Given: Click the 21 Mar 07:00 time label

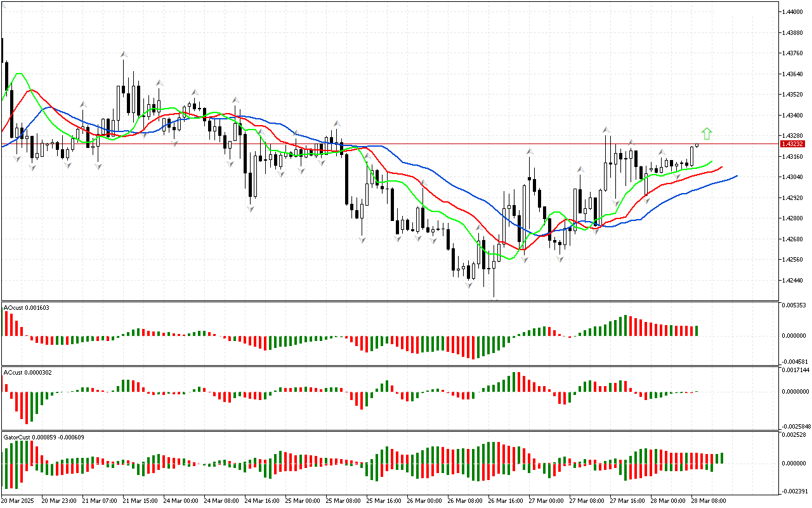Looking at the screenshot, I should tap(100, 501).
